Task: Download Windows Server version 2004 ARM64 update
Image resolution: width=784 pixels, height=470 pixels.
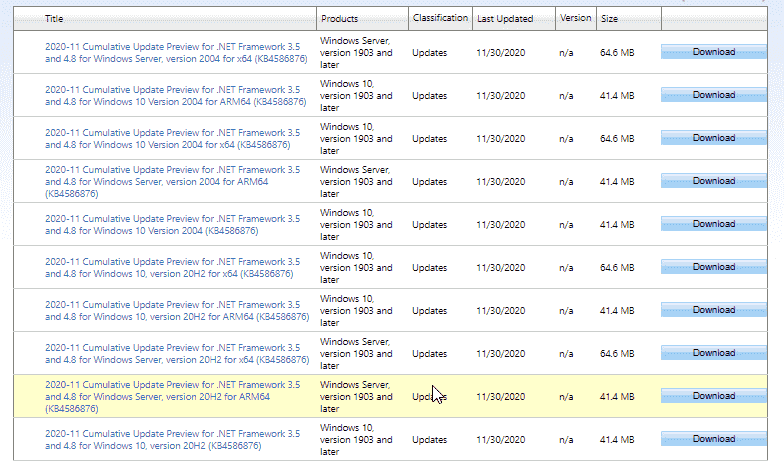Action: [713, 181]
